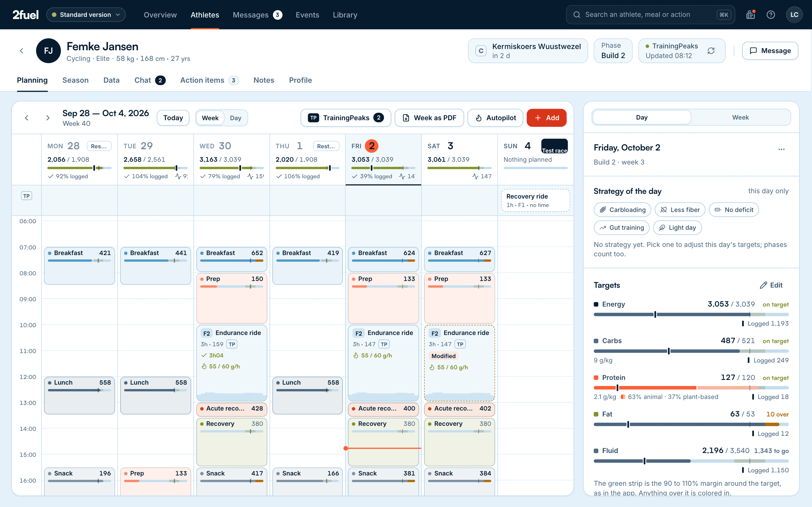Viewport: 812px width, 507px height.
Task: Toggle the Light day strategy chip
Action: (677, 228)
